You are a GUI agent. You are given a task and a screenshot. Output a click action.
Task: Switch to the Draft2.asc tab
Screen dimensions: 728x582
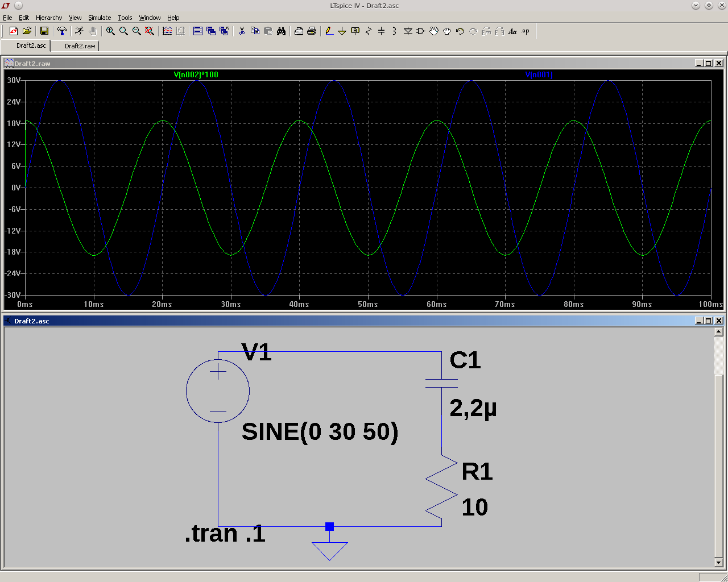click(x=31, y=45)
